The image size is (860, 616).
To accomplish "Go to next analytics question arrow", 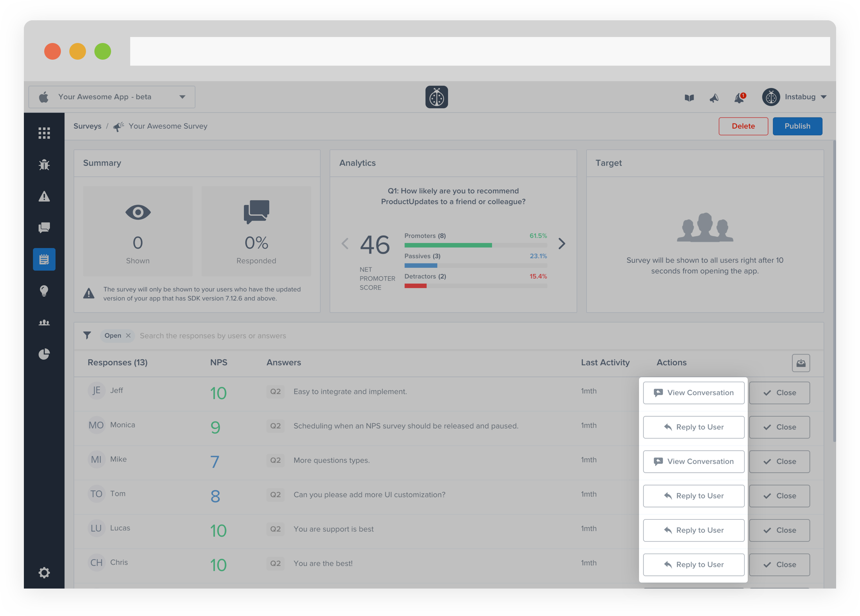I will click(561, 244).
